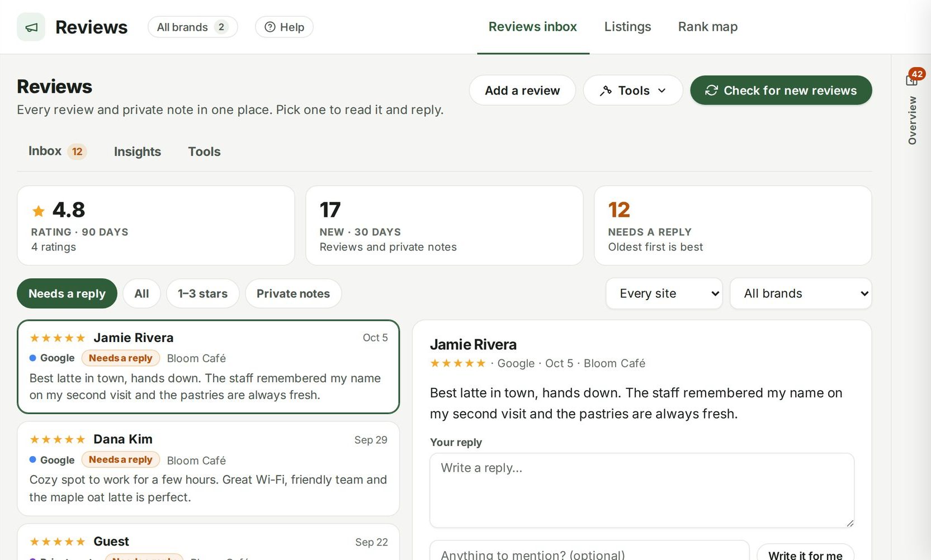931x560 pixels.
Task: Click the 17 New 30 days card
Action: tap(445, 226)
